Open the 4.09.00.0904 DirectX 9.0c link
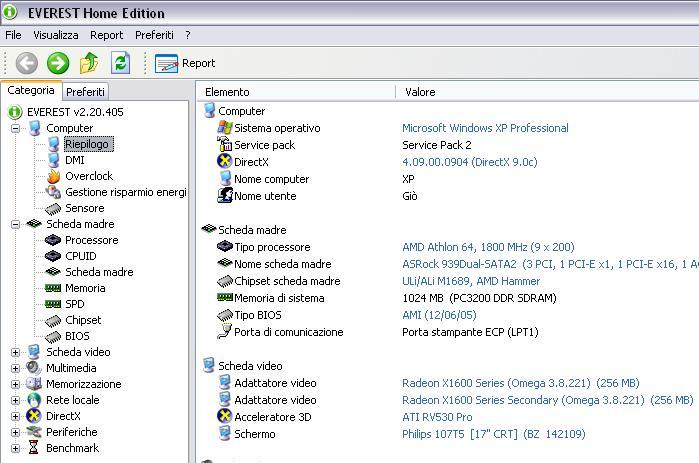Viewport: 699px width, 463px height. [469, 162]
